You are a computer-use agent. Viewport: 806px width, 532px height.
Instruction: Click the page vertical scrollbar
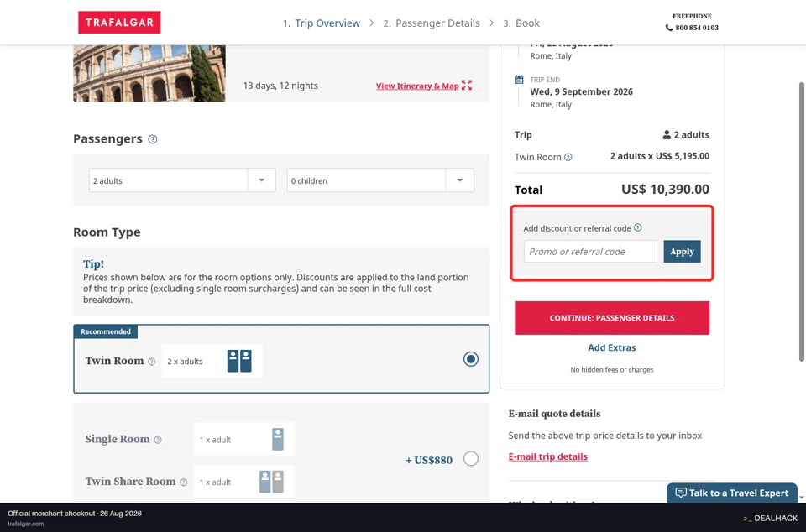[801, 221]
